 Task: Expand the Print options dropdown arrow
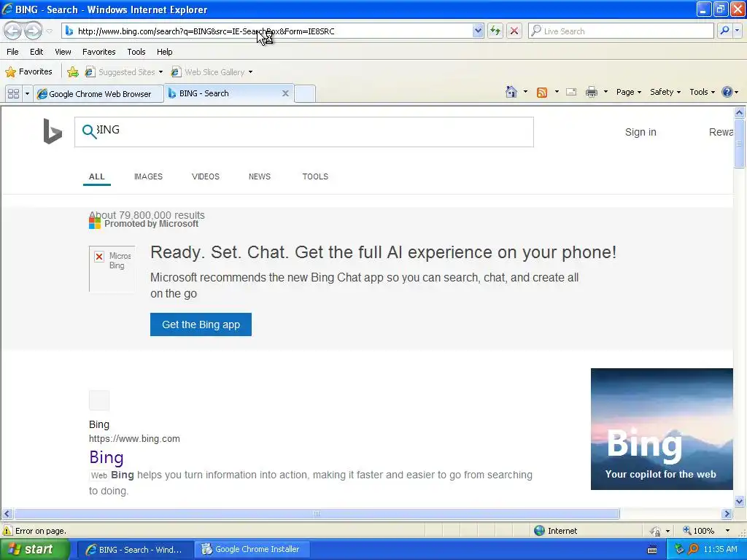[x=605, y=92]
